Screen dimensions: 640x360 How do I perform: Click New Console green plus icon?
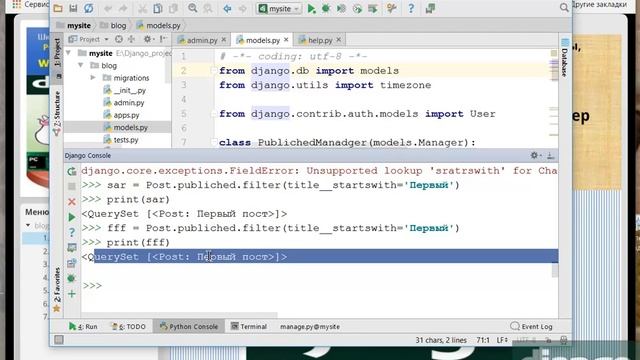[71, 294]
